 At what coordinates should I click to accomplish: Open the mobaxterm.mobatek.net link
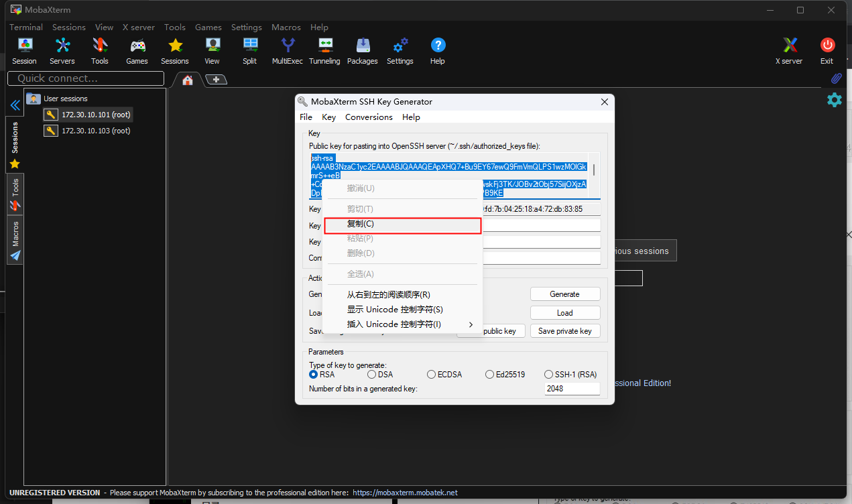(405, 493)
